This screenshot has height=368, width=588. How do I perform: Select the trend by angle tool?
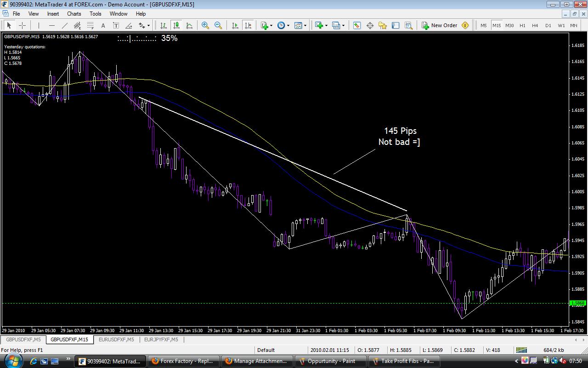click(x=129, y=25)
